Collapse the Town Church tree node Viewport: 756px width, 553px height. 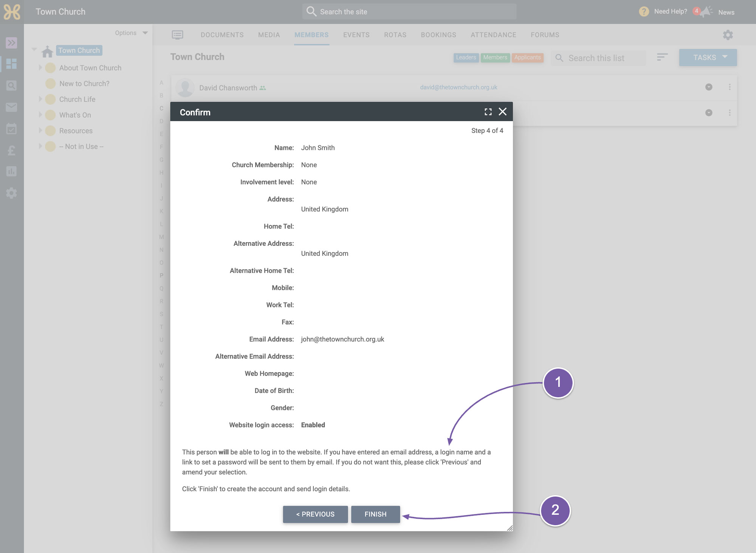(34, 50)
